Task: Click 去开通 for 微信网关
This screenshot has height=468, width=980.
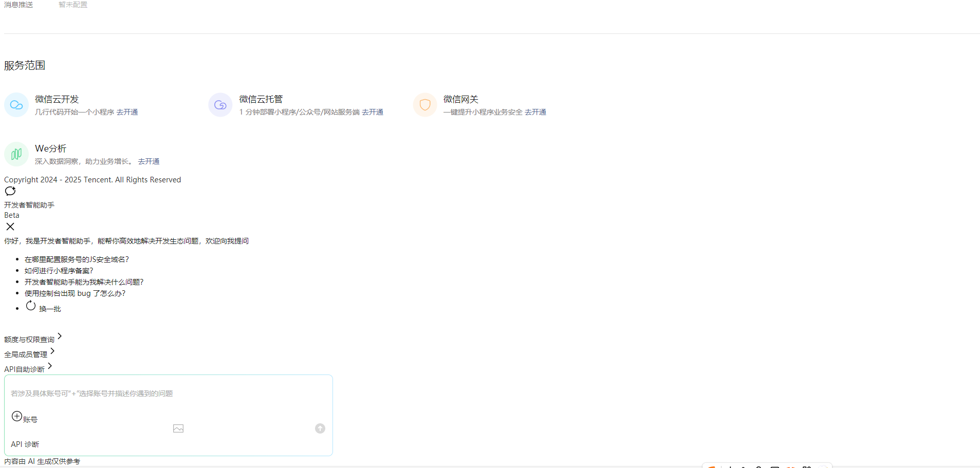Action: tap(535, 112)
